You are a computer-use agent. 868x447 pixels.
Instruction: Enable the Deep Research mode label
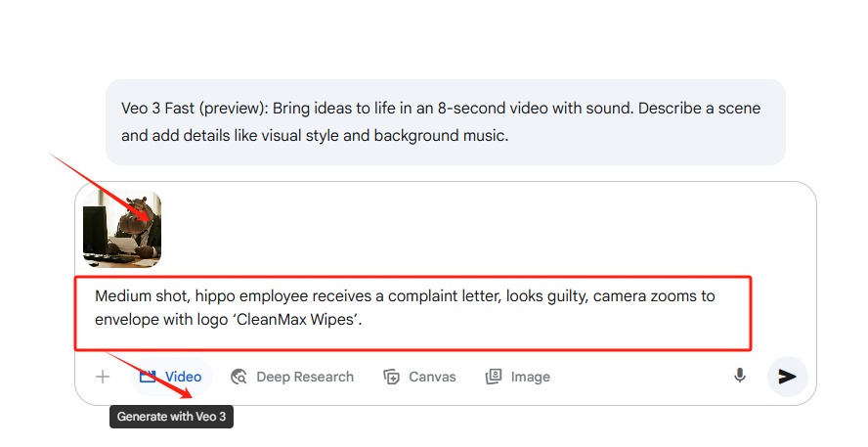305,377
